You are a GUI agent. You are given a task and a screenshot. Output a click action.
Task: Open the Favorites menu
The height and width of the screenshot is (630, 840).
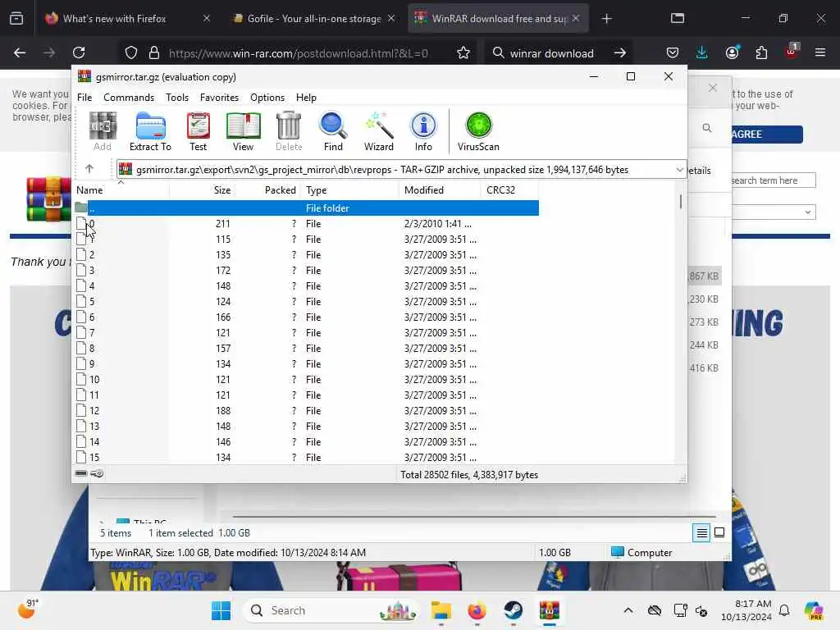coord(219,98)
